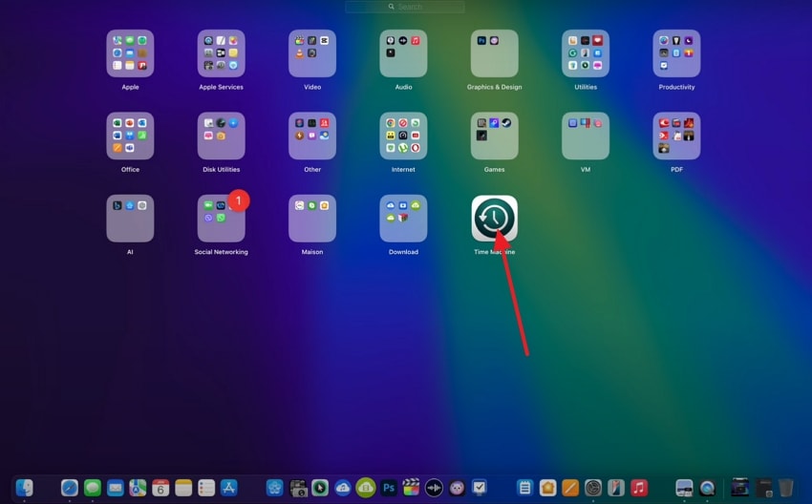Open the yellow Notes app in Dock
This screenshot has height=504, width=812.
pyautogui.click(x=183, y=488)
